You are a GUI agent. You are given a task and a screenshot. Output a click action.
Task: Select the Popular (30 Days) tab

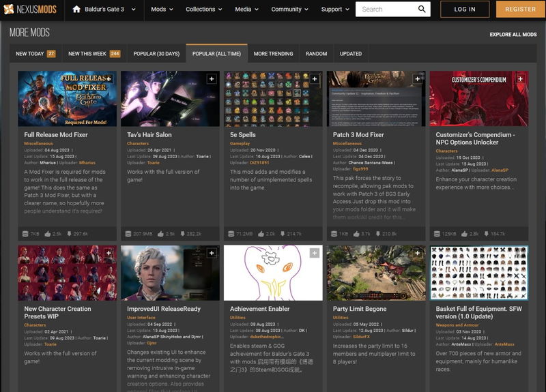point(156,54)
